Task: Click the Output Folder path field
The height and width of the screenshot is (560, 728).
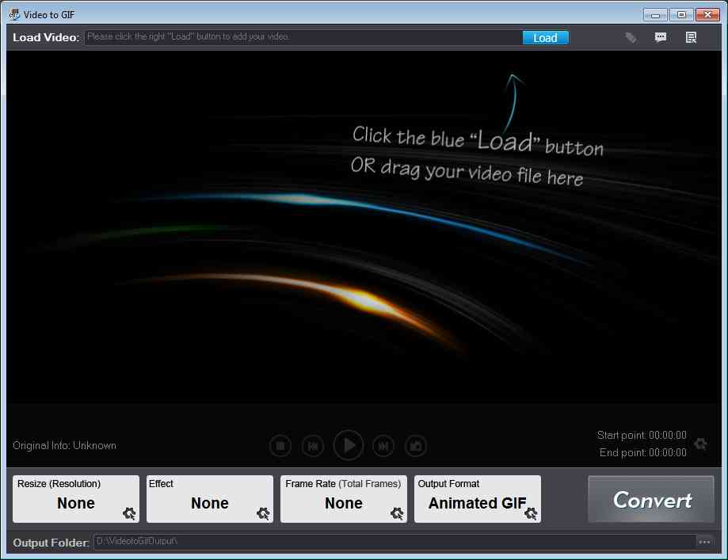Action: [x=394, y=542]
